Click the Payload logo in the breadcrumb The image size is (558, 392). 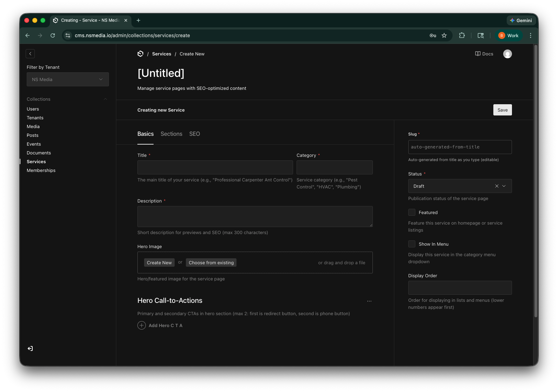click(x=141, y=54)
